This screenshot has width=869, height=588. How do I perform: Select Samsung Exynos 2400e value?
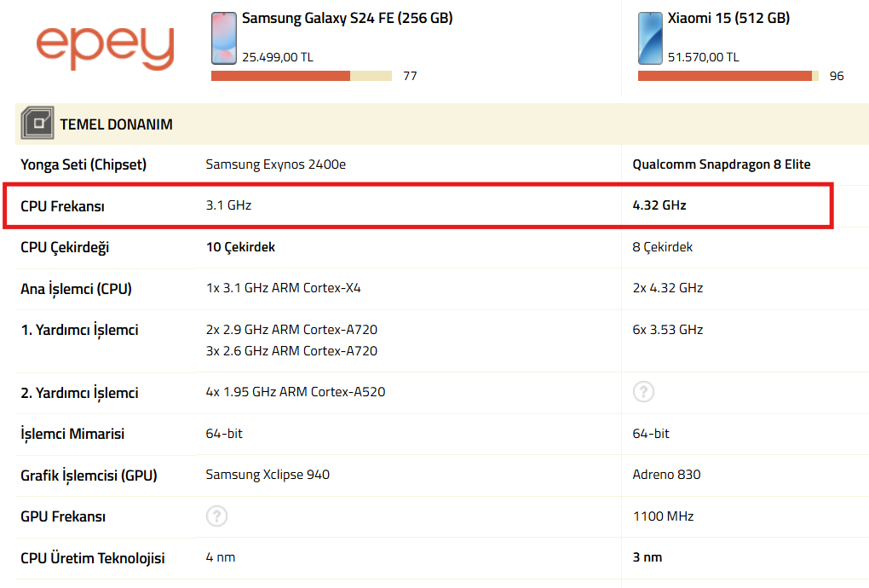(x=276, y=164)
